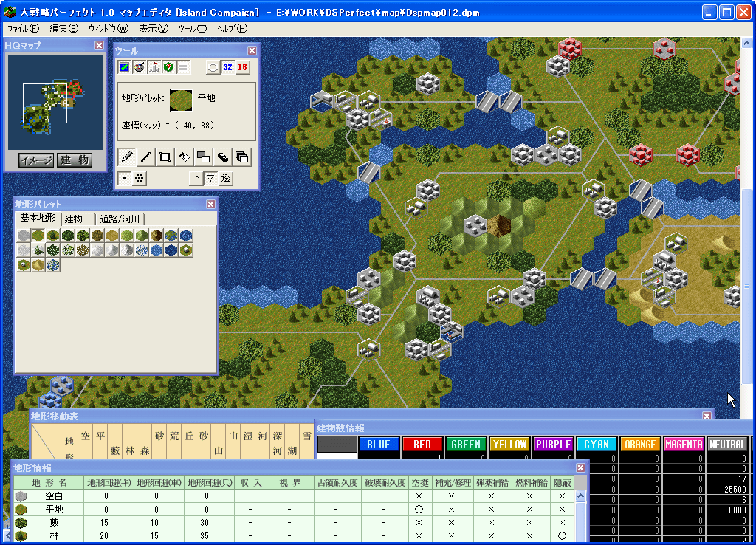Switch to the 基本地形 tab
756x545 pixels.
38,218
